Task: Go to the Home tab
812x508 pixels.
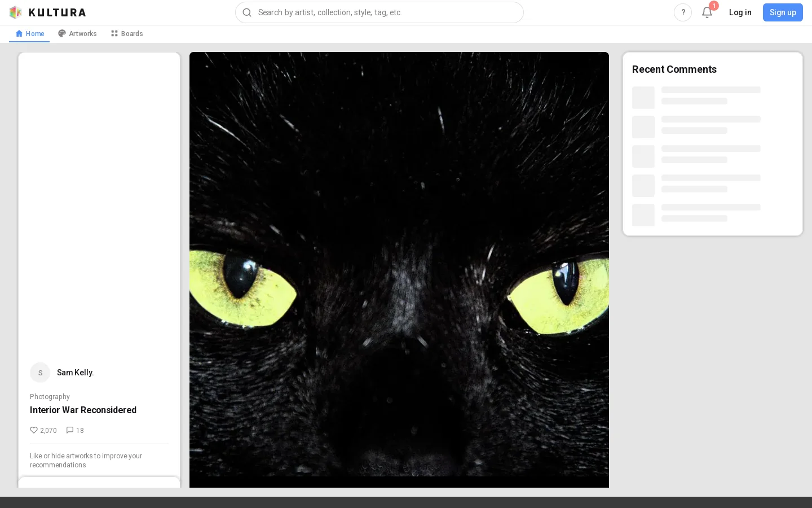Action: pos(29,34)
